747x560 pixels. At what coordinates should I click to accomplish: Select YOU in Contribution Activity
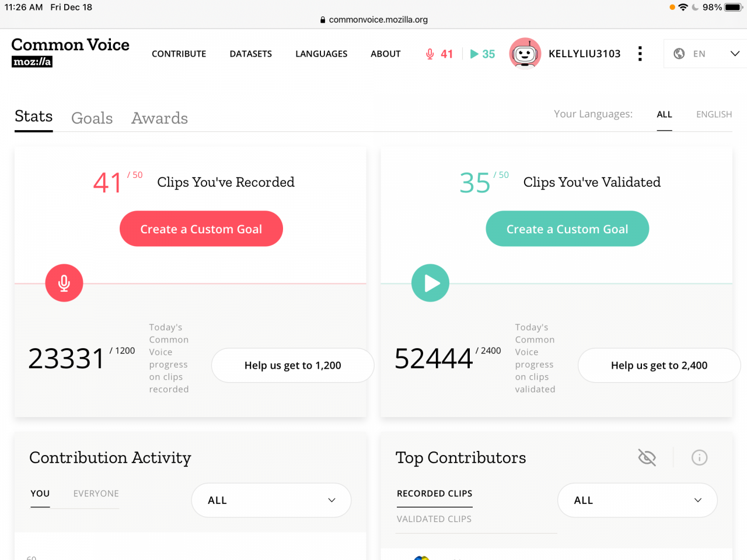[x=40, y=494]
